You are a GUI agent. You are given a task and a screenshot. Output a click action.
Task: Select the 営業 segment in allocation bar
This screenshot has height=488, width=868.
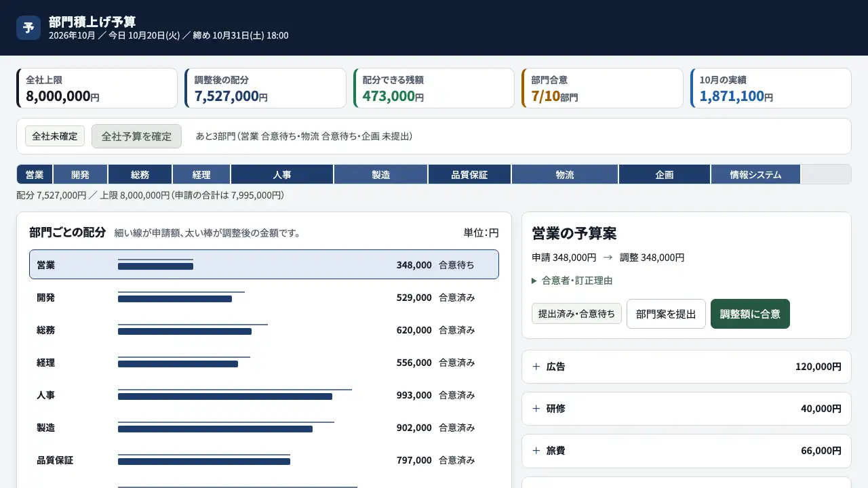point(35,174)
